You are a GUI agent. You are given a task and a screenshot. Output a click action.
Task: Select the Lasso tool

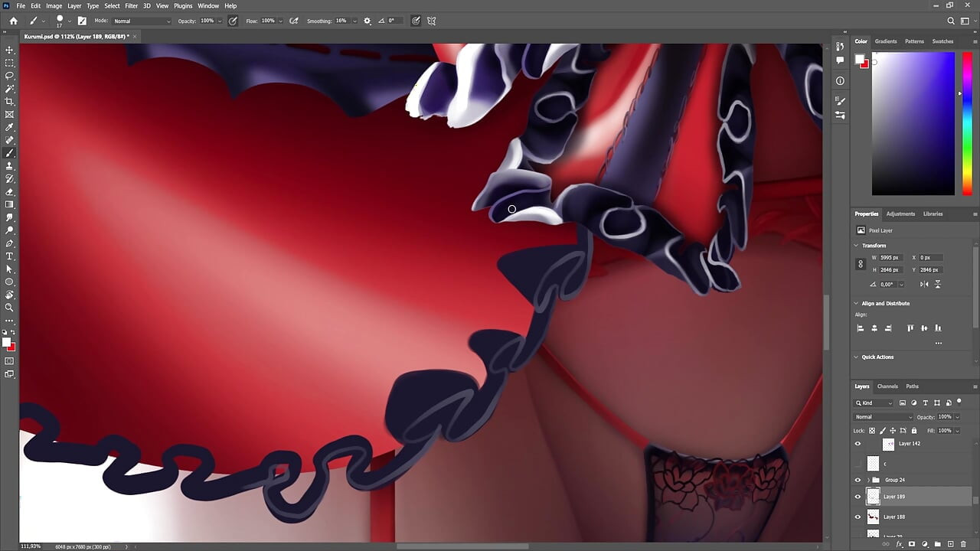click(10, 76)
